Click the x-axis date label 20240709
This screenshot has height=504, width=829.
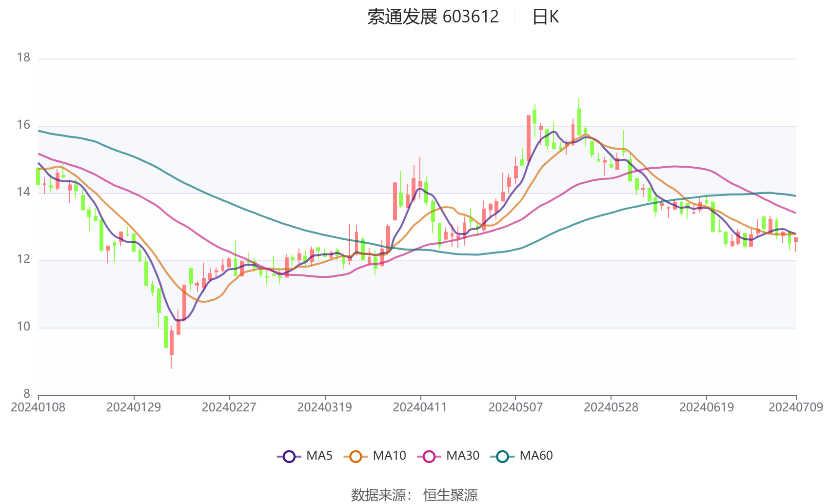796,407
